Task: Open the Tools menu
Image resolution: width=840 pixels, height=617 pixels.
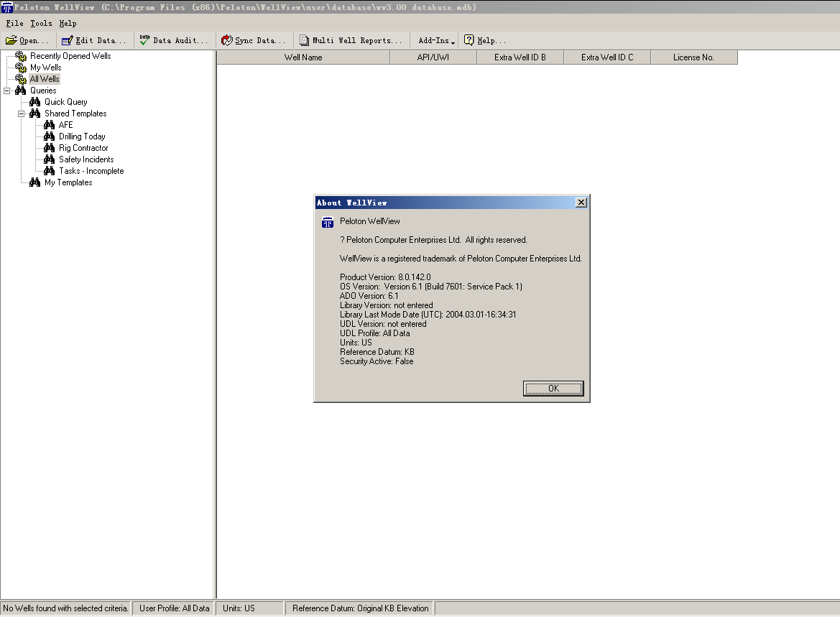Action: click(x=41, y=24)
